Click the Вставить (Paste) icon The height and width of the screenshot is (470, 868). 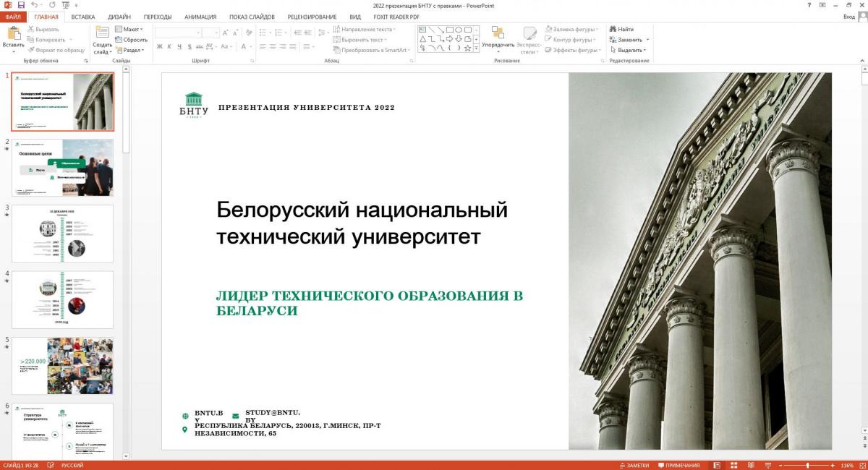click(x=13, y=33)
